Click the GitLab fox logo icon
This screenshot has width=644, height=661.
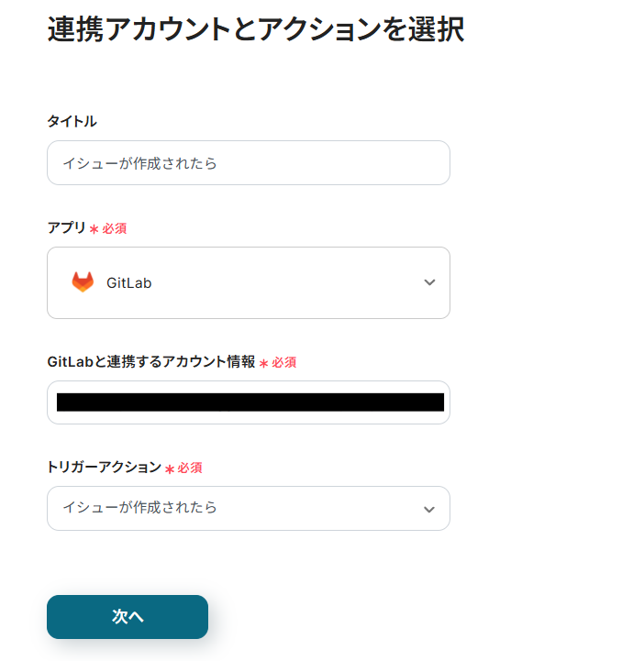tap(83, 282)
